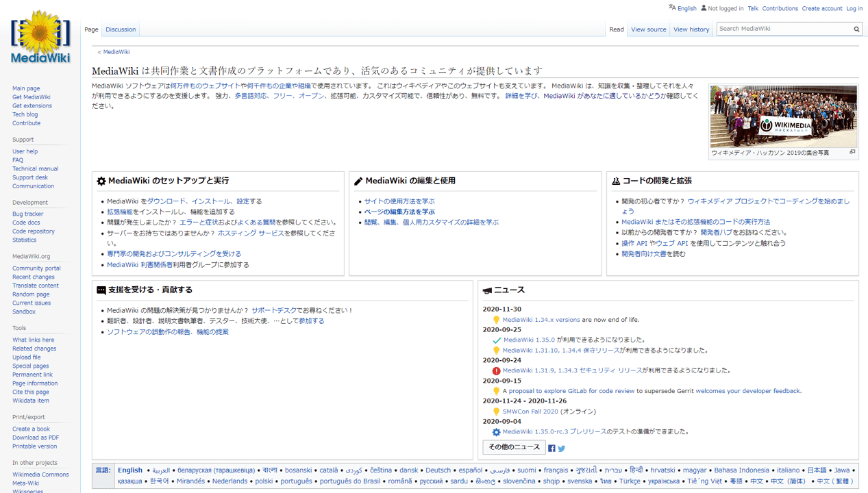The height and width of the screenshot is (493, 868).
Task: Select the View source tab
Action: click(648, 29)
